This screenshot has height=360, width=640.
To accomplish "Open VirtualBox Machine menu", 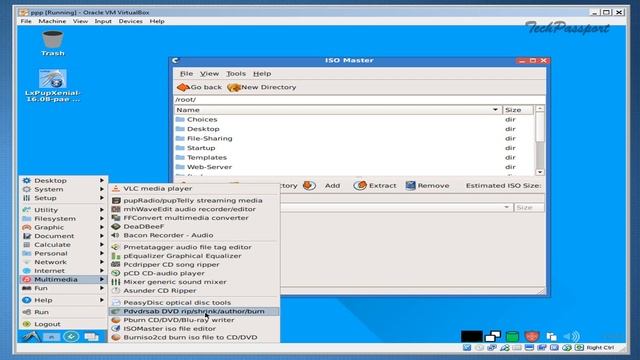I will click(x=52, y=21).
